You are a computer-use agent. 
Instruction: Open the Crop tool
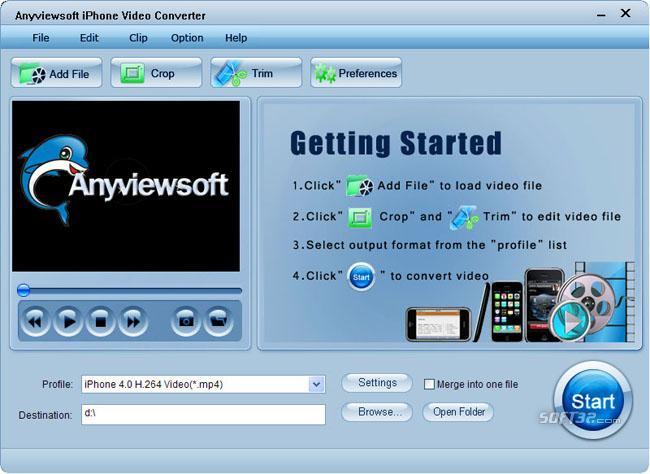pyautogui.click(x=156, y=73)
